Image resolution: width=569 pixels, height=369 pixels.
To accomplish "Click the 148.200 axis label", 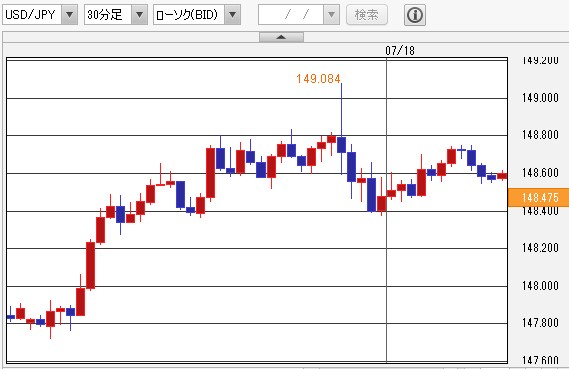I will 540,248.
